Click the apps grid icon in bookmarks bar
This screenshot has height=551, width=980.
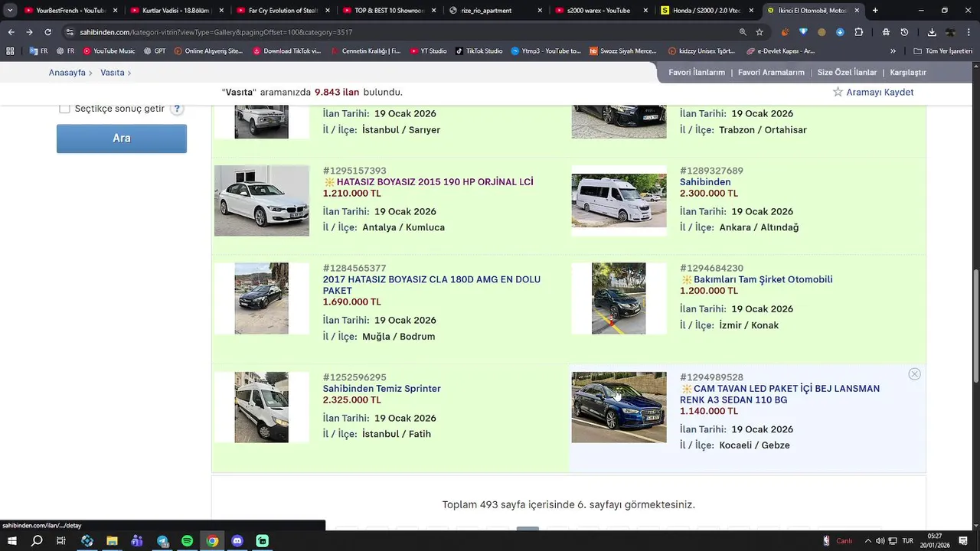pyautogui.click(x=10, y=51)
